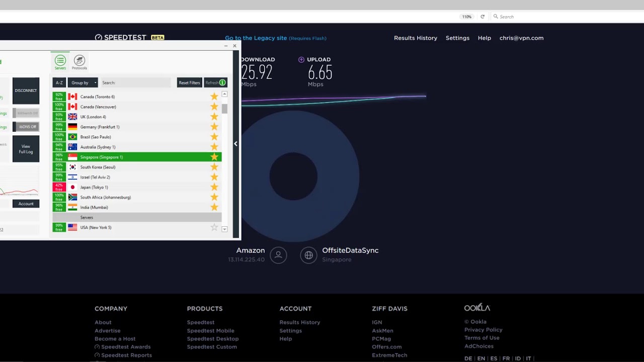Collapse the VPN side panel arrow
The image size is (644, 362).
235,144
